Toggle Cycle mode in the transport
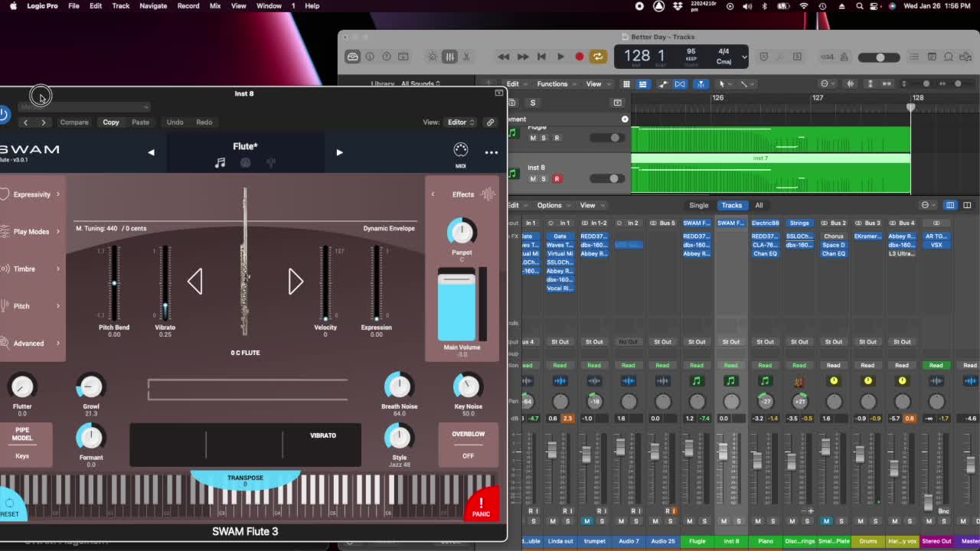 598,57
